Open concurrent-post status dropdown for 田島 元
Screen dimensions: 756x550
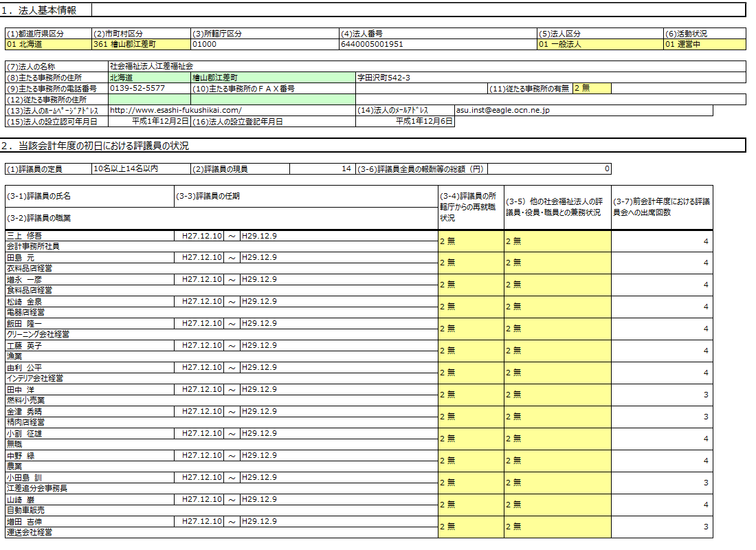[558, 263]
